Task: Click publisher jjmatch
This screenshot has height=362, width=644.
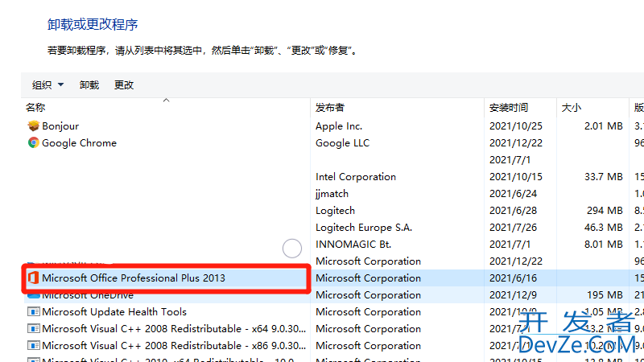Action: click(x=332, y=193)
